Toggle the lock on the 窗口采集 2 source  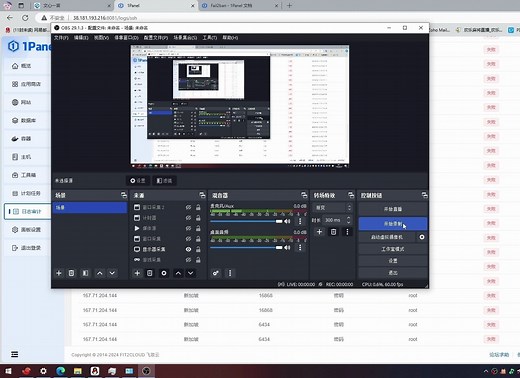198,207
